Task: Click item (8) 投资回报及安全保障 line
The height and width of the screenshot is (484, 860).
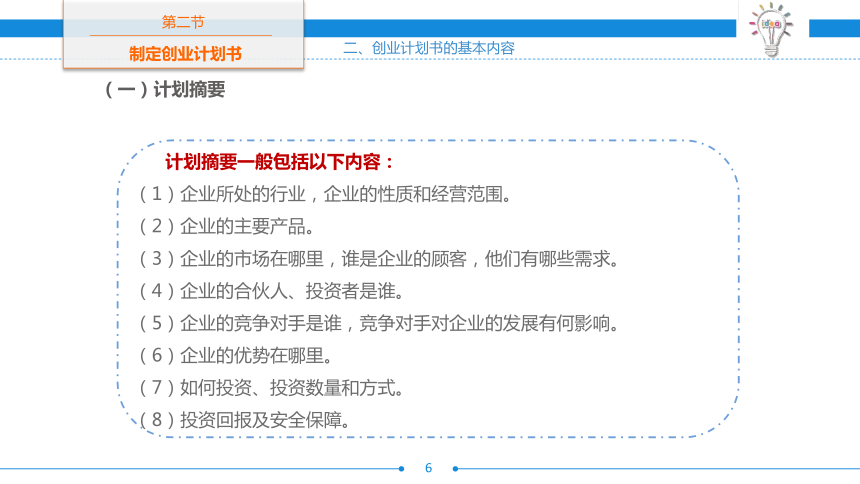Action: 245,420
